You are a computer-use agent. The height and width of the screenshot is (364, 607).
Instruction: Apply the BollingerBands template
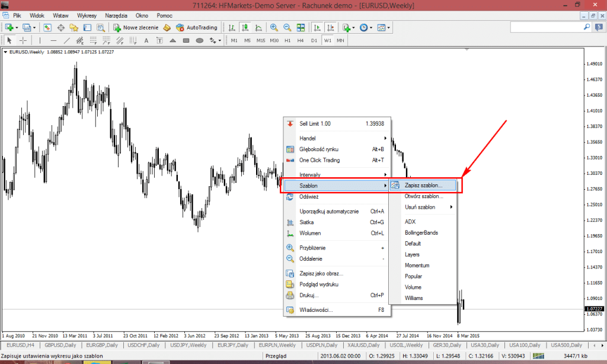[421, 232]
